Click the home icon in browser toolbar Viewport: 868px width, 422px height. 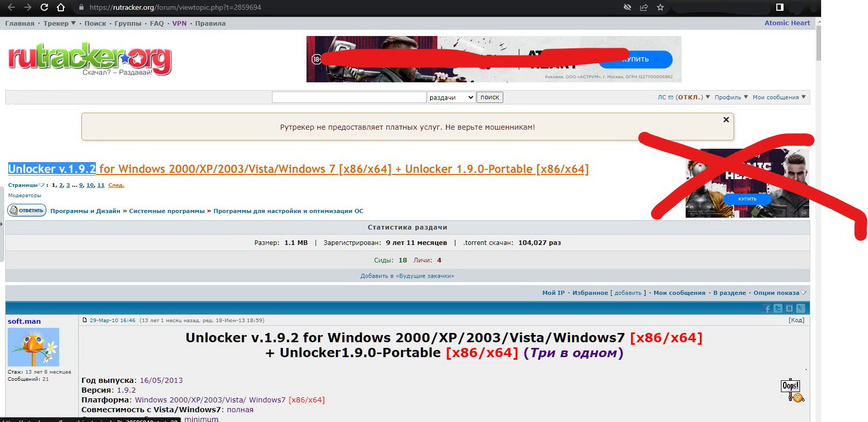[x=61, y=7]
